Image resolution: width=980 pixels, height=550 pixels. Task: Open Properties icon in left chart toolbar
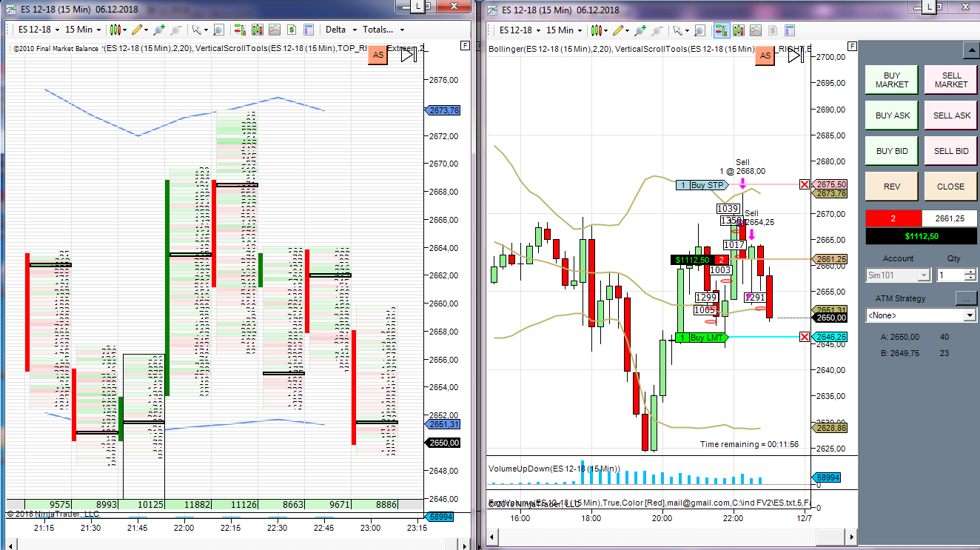pyautogui.click(x=309, y=30)
